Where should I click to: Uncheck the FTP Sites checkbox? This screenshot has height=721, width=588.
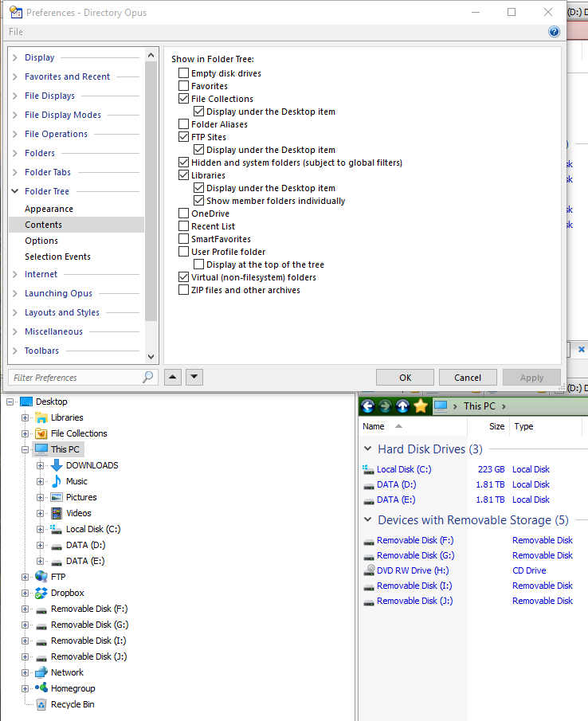[x=184, y=137]
